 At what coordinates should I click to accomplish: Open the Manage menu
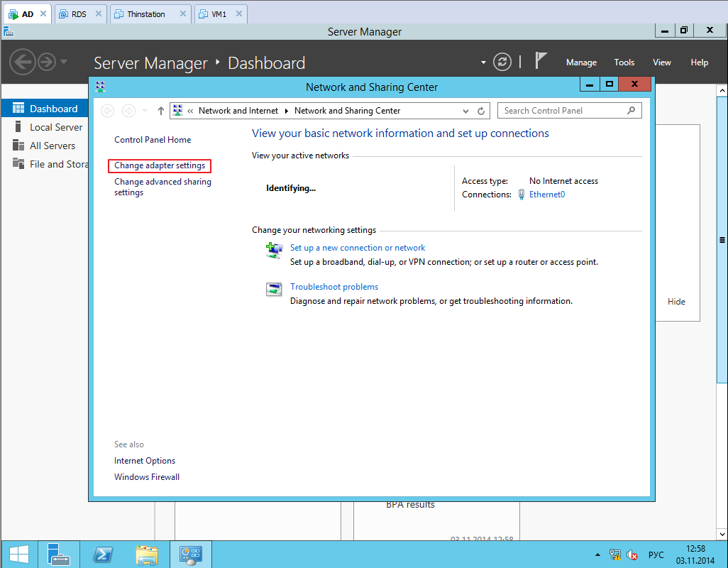click(581, 62)
